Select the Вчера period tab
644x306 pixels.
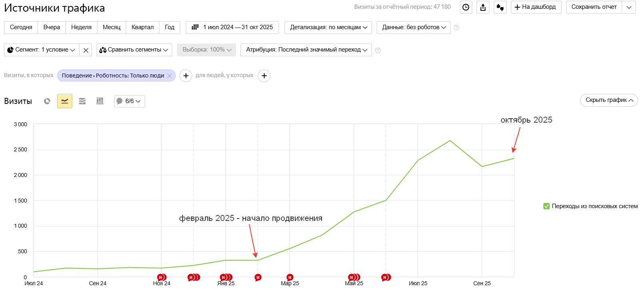coord(52,28)
